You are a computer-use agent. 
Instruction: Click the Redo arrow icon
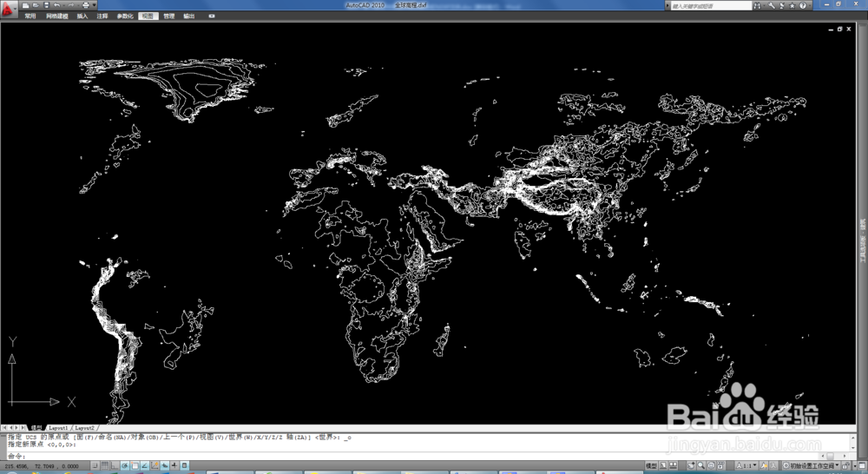71,5
